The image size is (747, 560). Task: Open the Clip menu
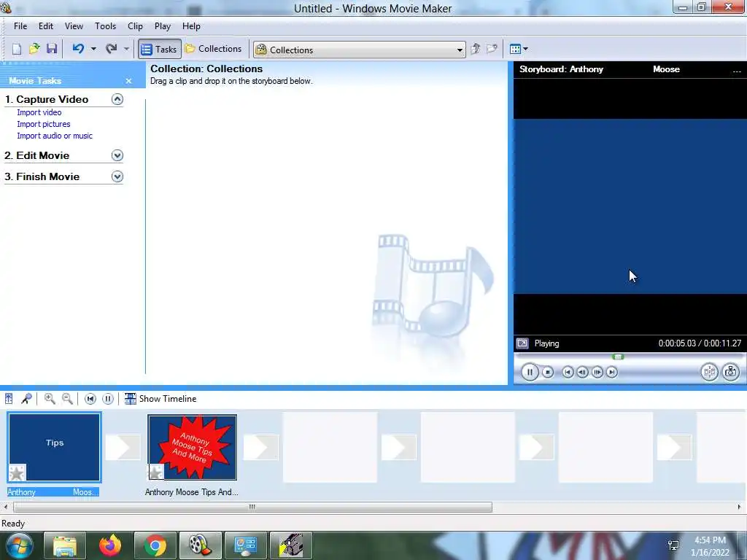pos(135,26)
